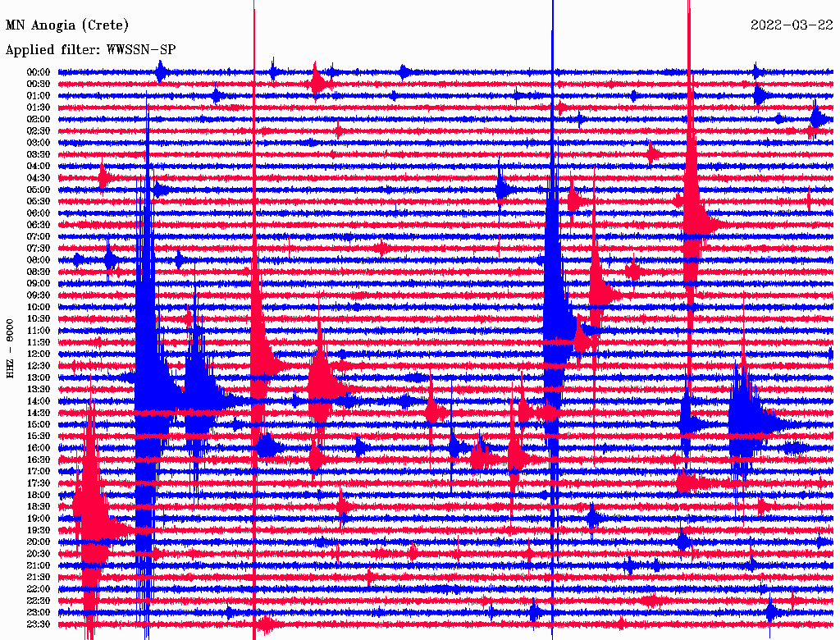The width and height of the screenshot is (840, 640).
Task: Select the 04:30 time row label
Action: (39, 178)
